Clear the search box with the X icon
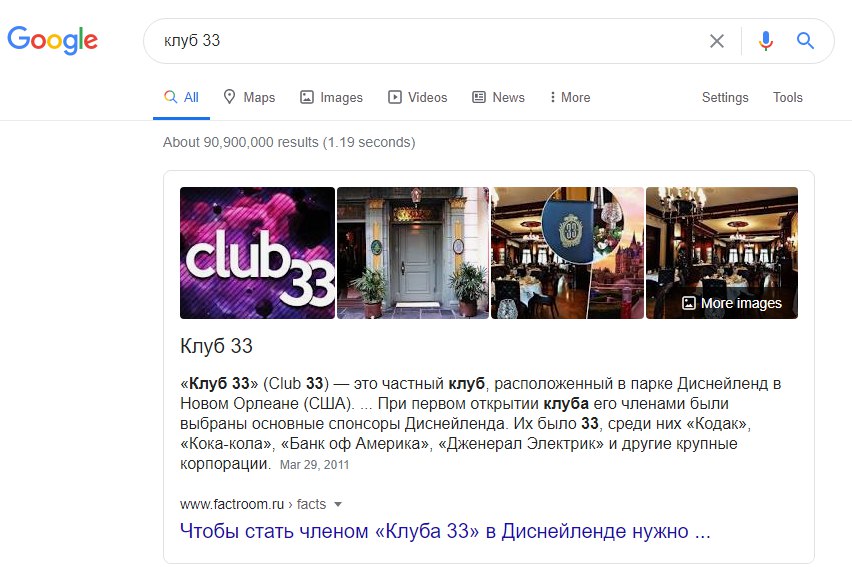This screenshot has height=567, width=852. click(717, 41)
